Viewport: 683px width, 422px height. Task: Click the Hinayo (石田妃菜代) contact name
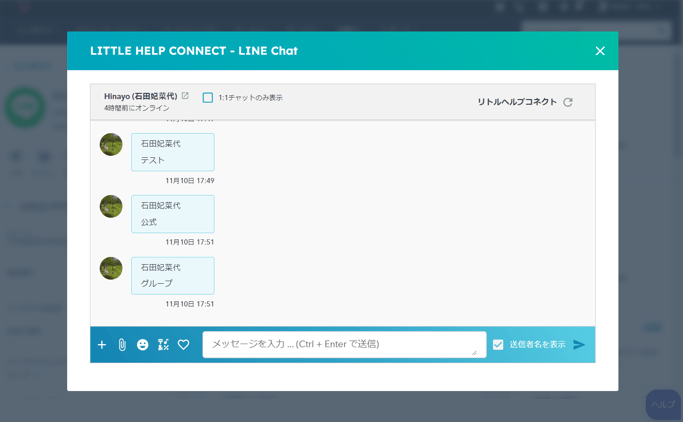pyautogui.click(x=141, y=96)
